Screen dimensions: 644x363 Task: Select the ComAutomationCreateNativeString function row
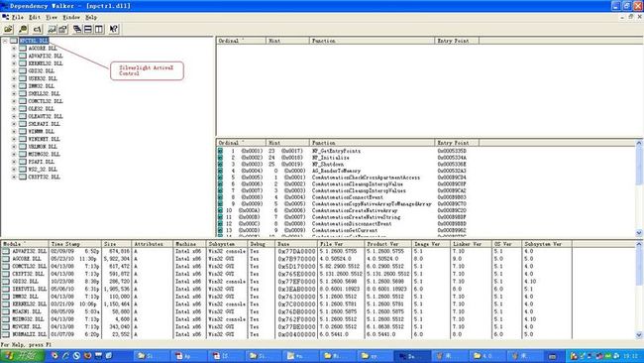[x=356, y=217]
